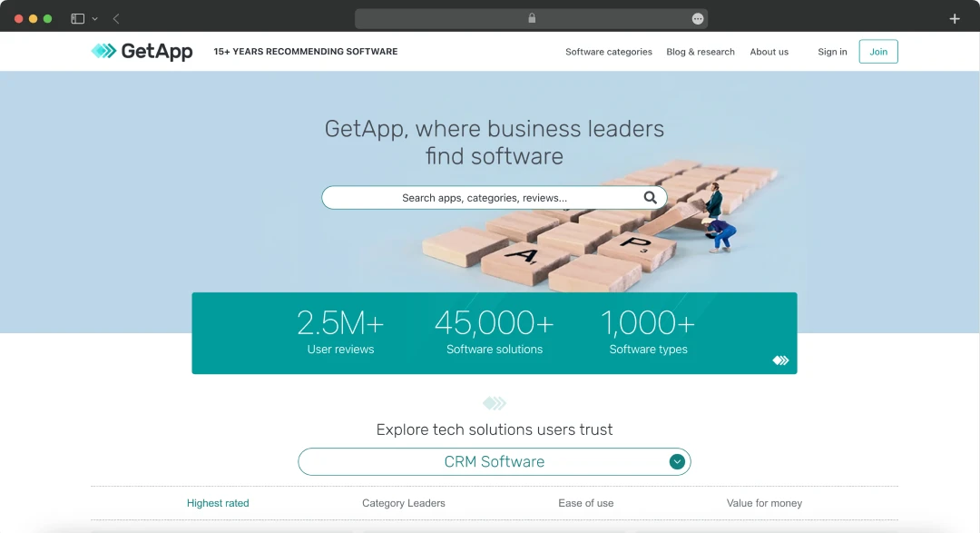The height and width of the screenshot is (533, 980).
Task: Click the hero headline about business leaders
Action: (495, 143)
